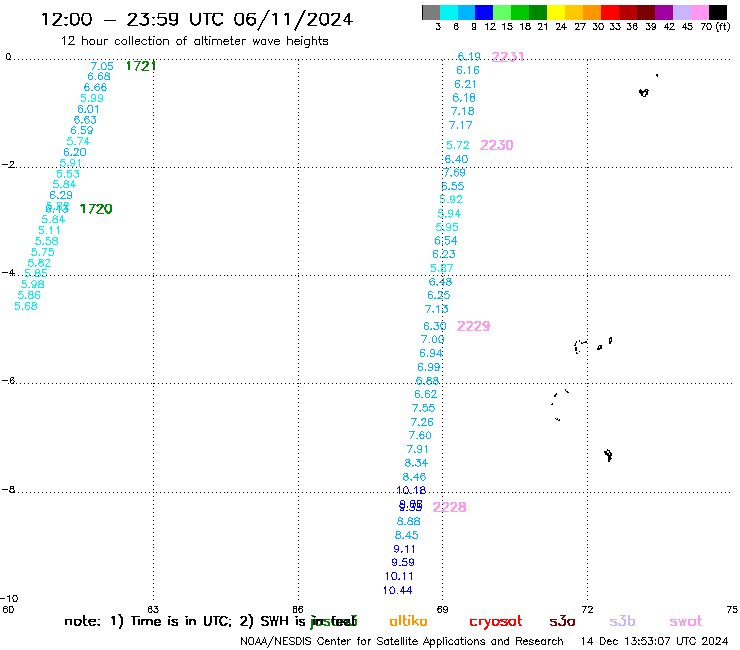
Task: Click the pink pass time label 2228
Action: point(449,507)
